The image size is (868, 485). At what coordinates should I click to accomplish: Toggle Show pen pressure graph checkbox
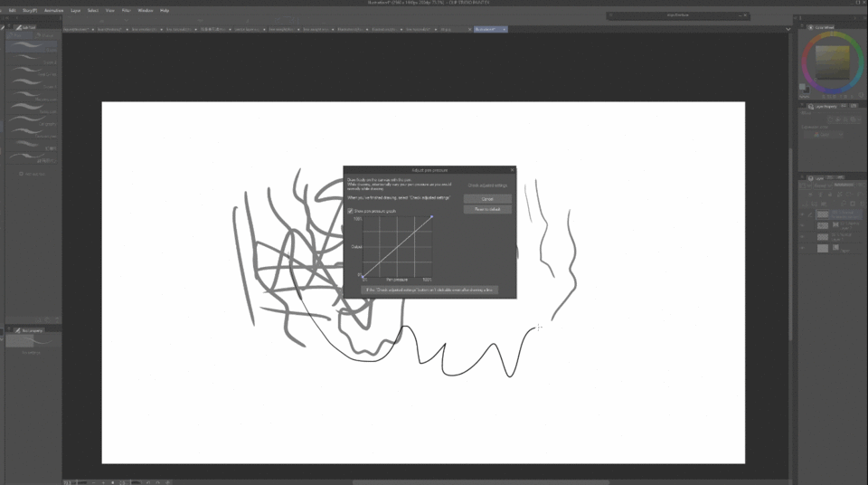pyautogui.click(x=351, y=211)
